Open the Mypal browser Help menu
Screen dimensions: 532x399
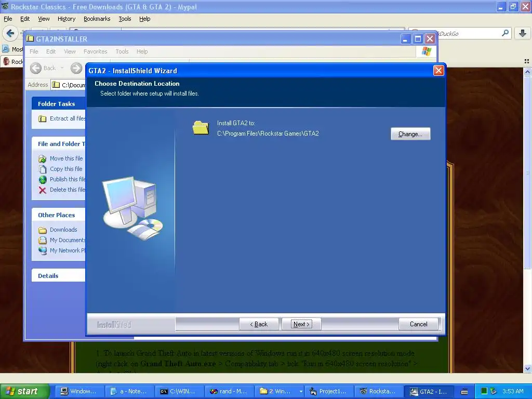coord(144,19)
